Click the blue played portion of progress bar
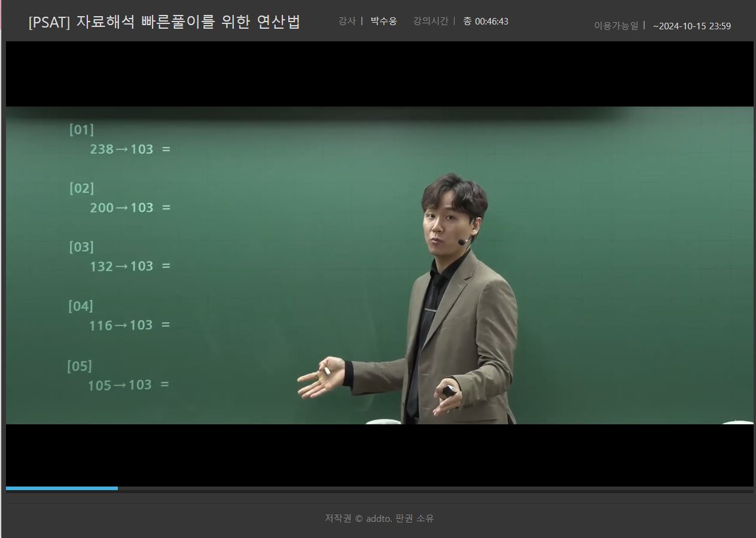Viewport: 756px width, 538px height. (x=62, y=488)
